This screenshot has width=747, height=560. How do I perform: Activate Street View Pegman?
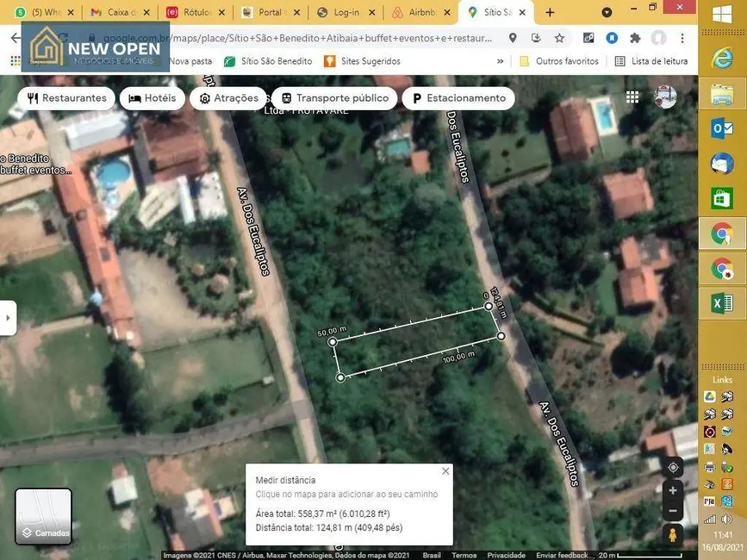(x=672, y=534)
